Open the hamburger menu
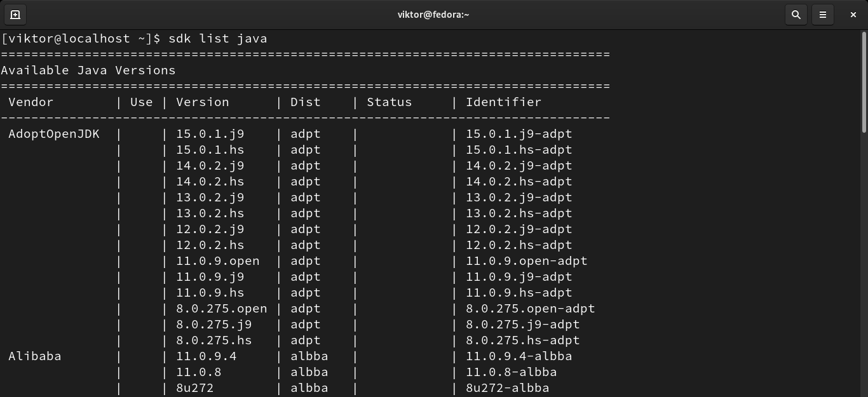 [x=823, y=14]
